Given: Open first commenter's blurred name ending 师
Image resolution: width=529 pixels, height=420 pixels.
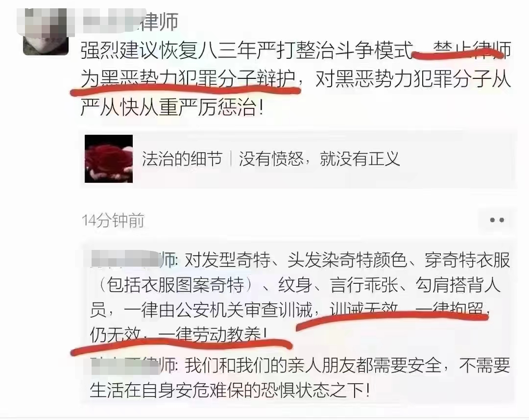Looking at the screenshot, I should coord(133,260).
